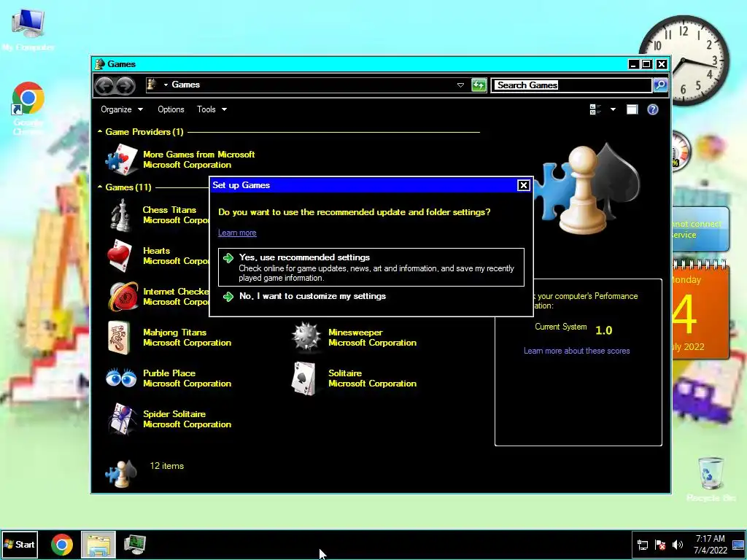Open the Recycle Bin desktop icon

(711, 479)
